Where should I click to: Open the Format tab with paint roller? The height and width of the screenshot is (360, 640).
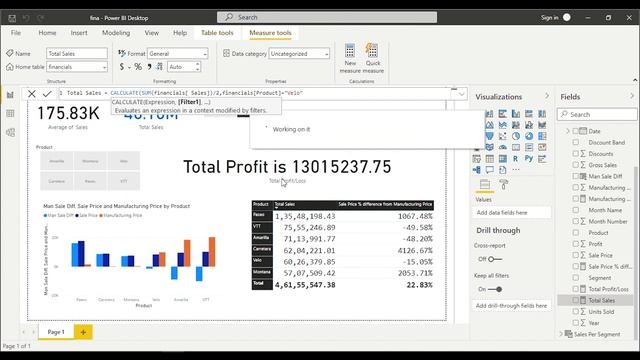[x=504, y=184]
